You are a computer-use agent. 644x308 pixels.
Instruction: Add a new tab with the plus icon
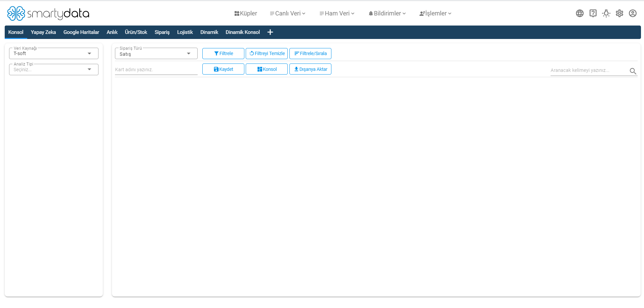(270, 32)
